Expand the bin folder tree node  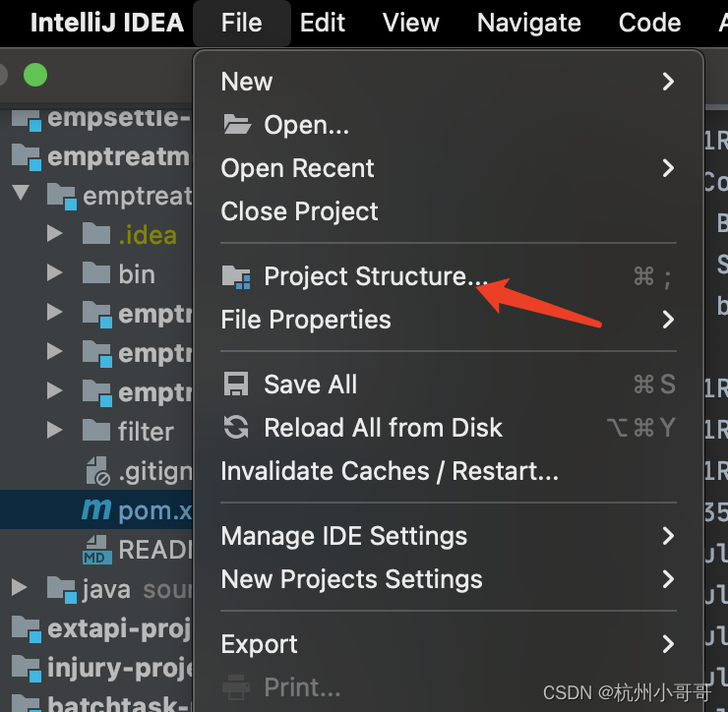pos(55,273)
